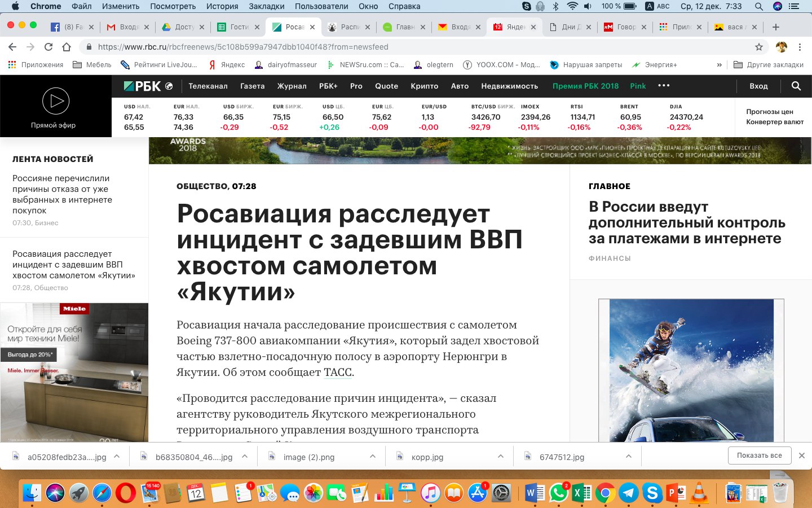Viewport: 812px width, 508px height.
Task: Open Microsoft Excel from the Dock
Action: [581, 493]
